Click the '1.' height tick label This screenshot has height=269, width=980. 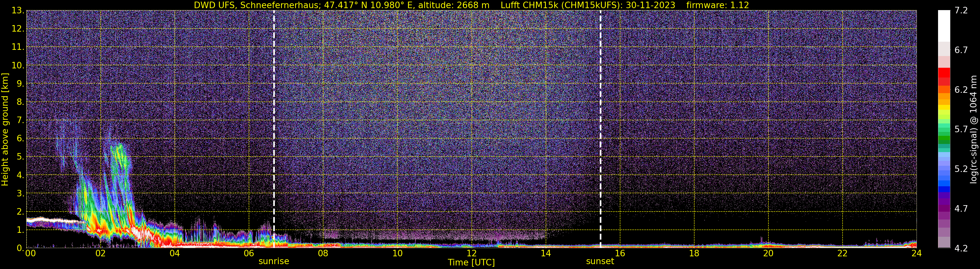coord(20,230)
